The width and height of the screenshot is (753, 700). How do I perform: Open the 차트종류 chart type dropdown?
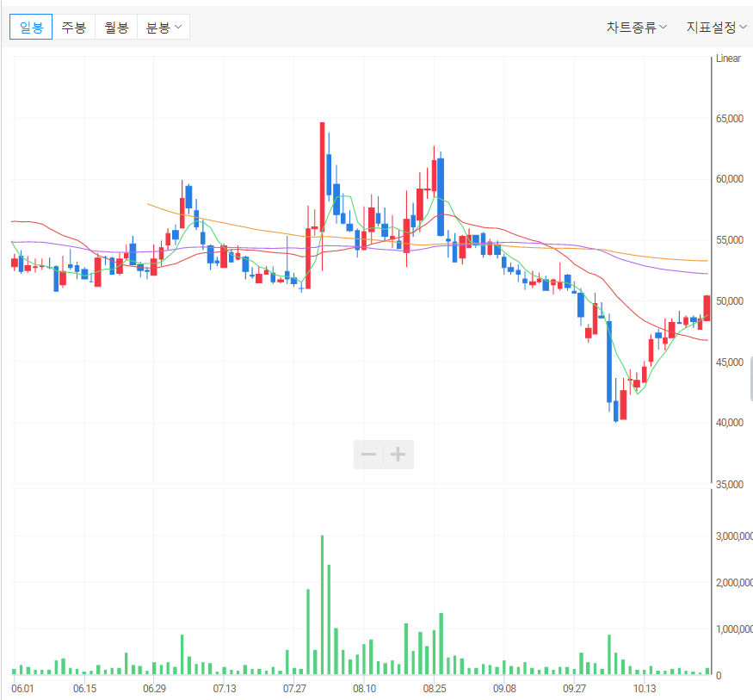636,28
